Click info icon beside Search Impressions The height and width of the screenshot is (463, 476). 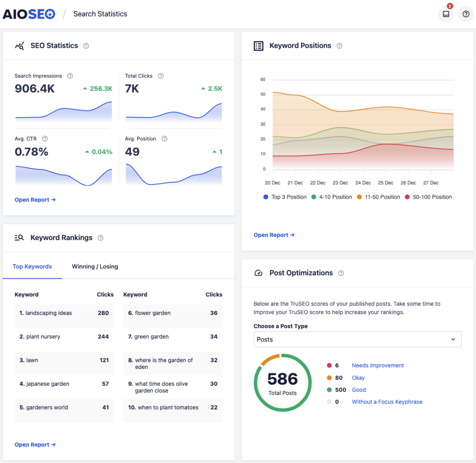70,76
